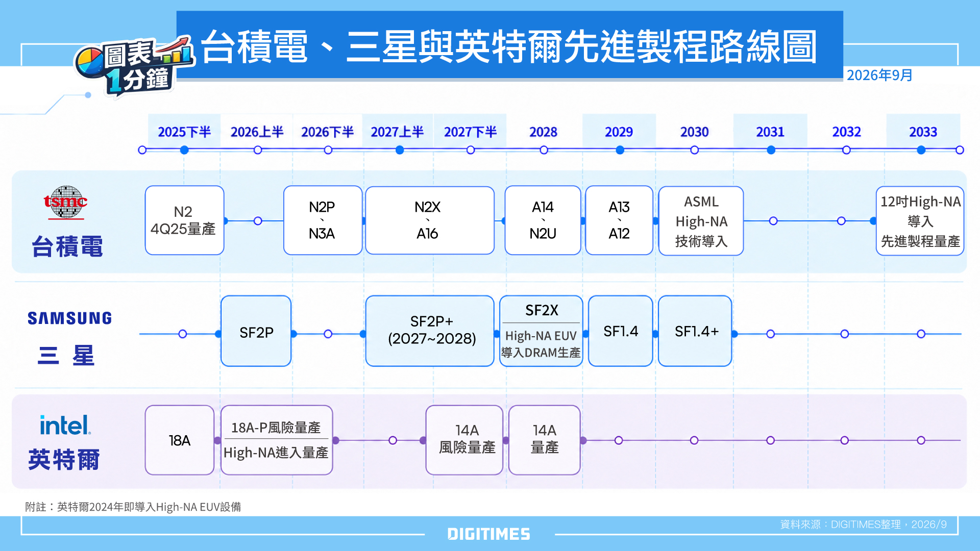
Task: Click the SF1.4 box
Action: click(x=621, y=331)
